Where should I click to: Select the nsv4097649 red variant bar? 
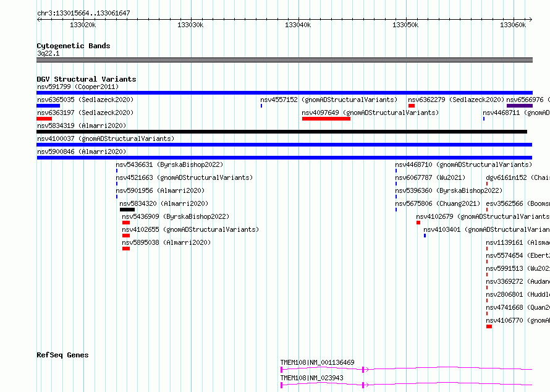pos(326,119)
